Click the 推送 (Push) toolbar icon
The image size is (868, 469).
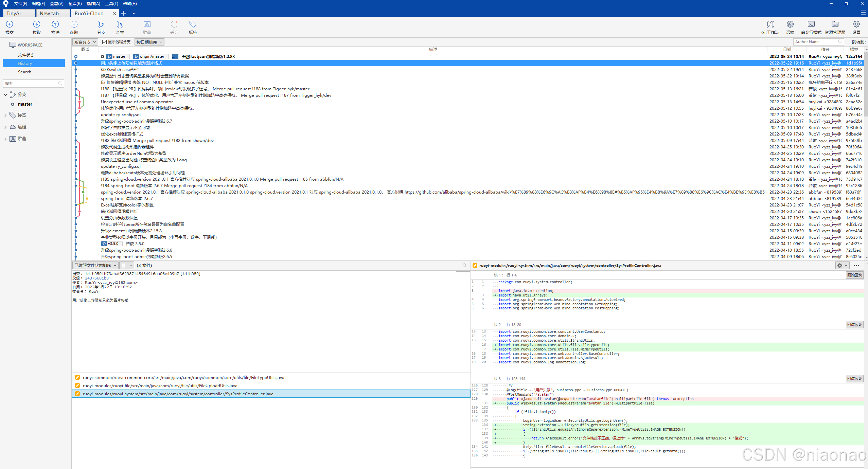click(55, 24)
